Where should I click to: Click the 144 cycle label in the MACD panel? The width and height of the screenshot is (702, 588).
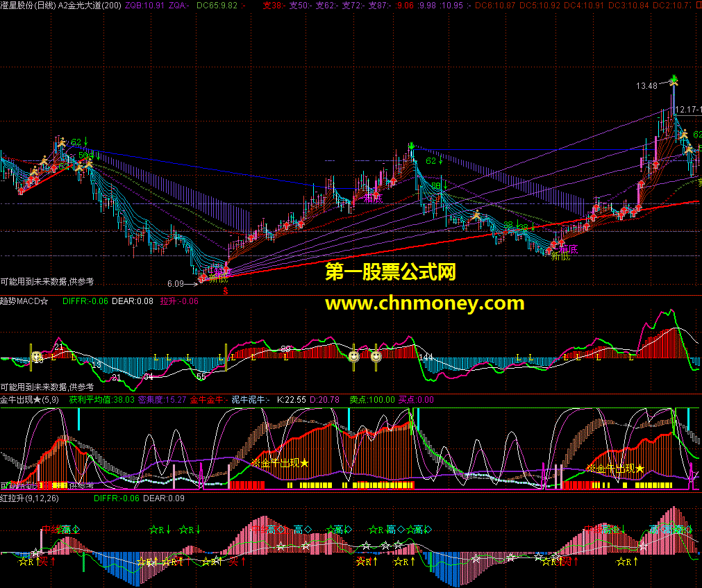pyautogui.click(x=426, y=358)
